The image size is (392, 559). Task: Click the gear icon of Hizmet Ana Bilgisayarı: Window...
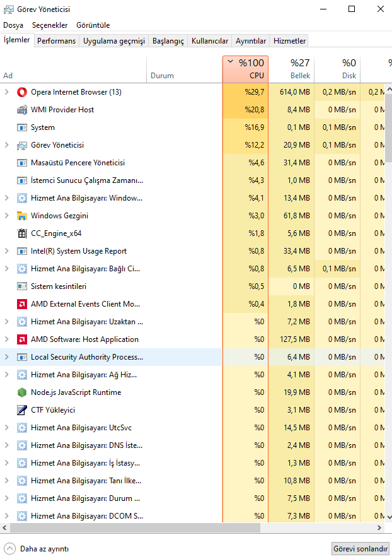coord(22,198)
